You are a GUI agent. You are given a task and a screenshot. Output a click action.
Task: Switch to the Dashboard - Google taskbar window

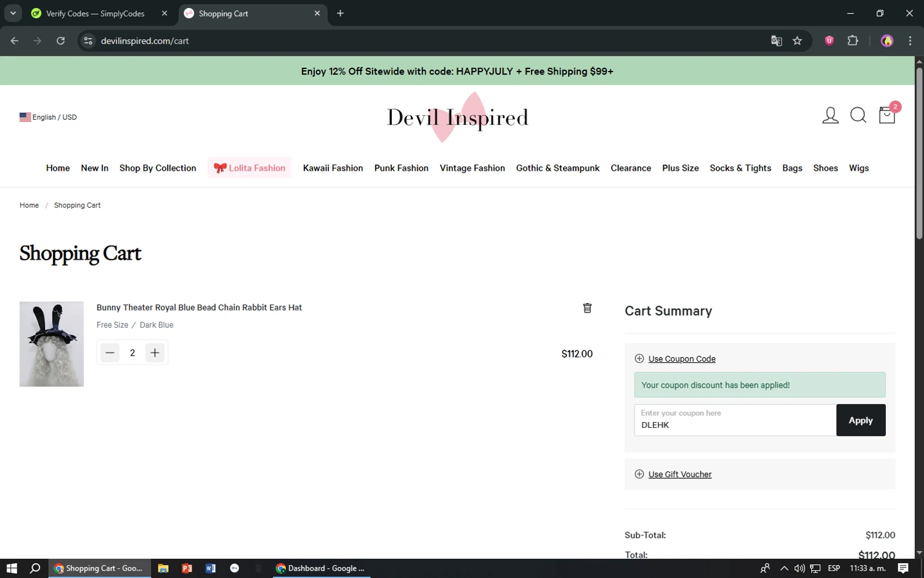(321, 568)
